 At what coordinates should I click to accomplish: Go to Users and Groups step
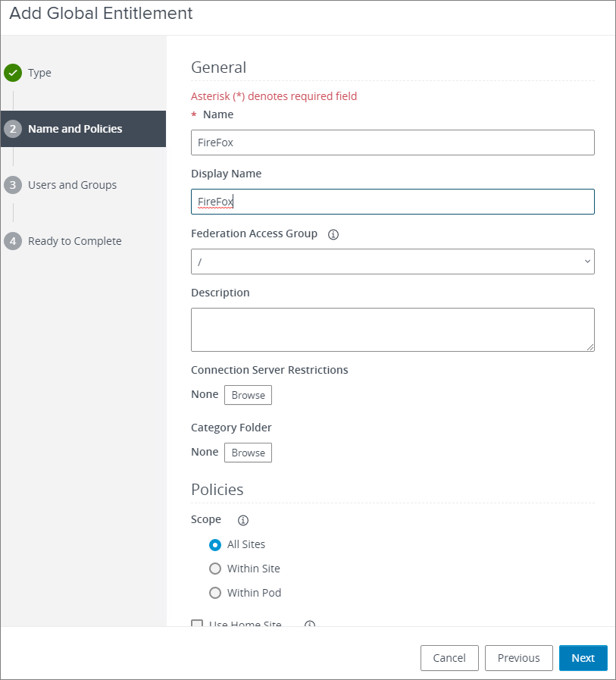72,185
